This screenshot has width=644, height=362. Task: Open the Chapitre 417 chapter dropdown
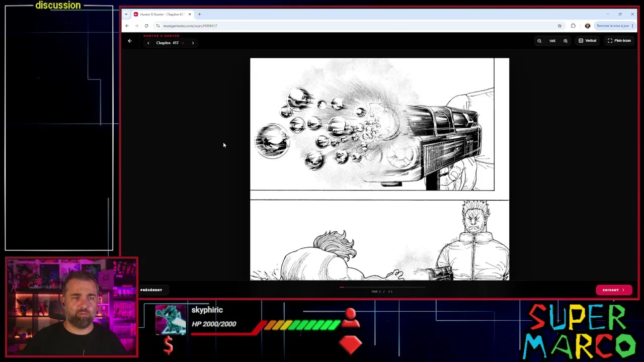pyautogui.click(x=170, y=43)
